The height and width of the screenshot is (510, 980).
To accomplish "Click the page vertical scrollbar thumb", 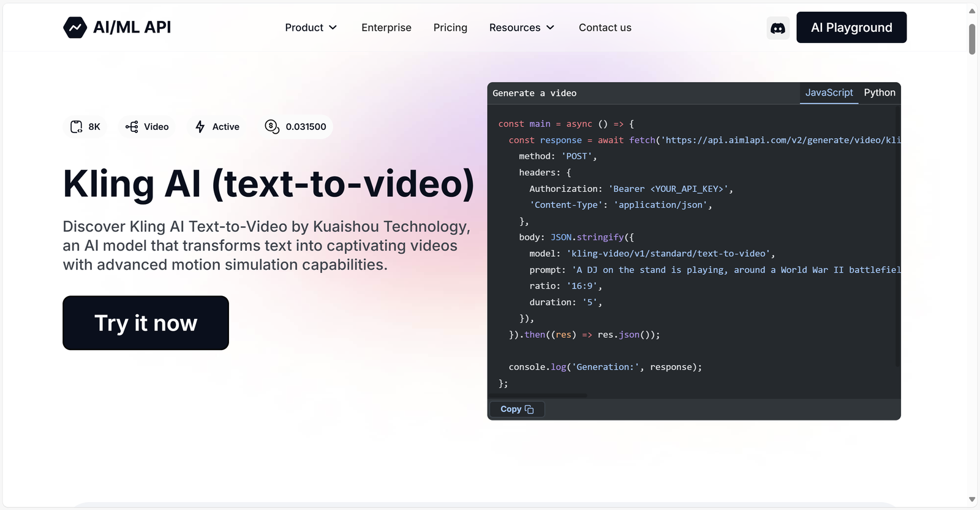I will [972, 39].
